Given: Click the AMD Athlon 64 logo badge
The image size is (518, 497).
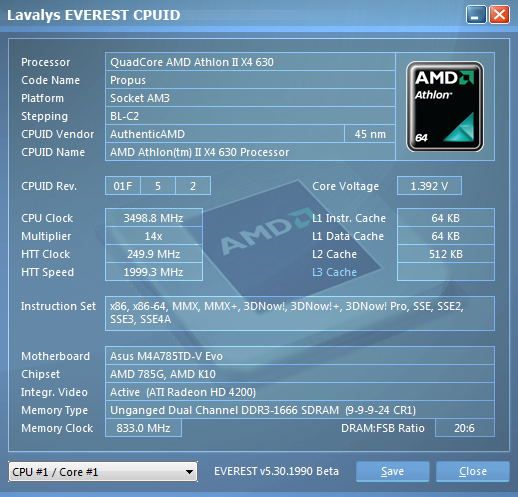Looking at the screenshot, I should click(x=445, y=106).
